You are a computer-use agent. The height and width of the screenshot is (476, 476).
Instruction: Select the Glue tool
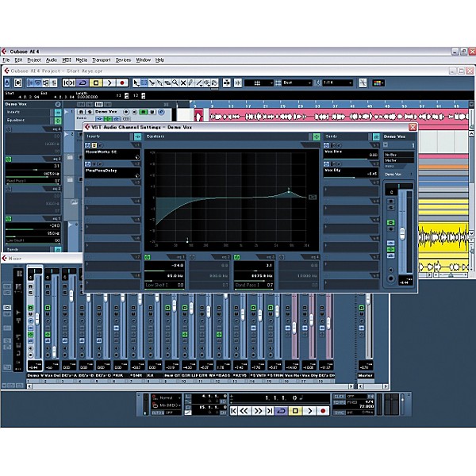coord(159,83)
